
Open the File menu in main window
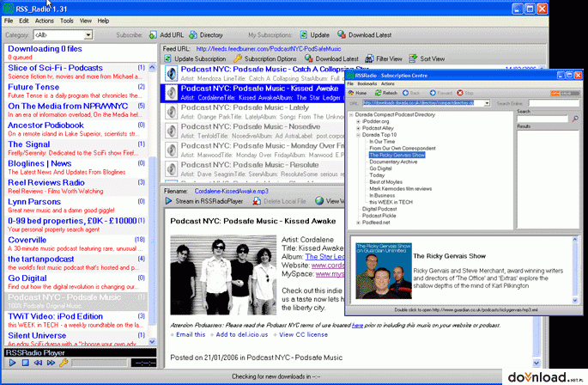[x=9, y=21]
